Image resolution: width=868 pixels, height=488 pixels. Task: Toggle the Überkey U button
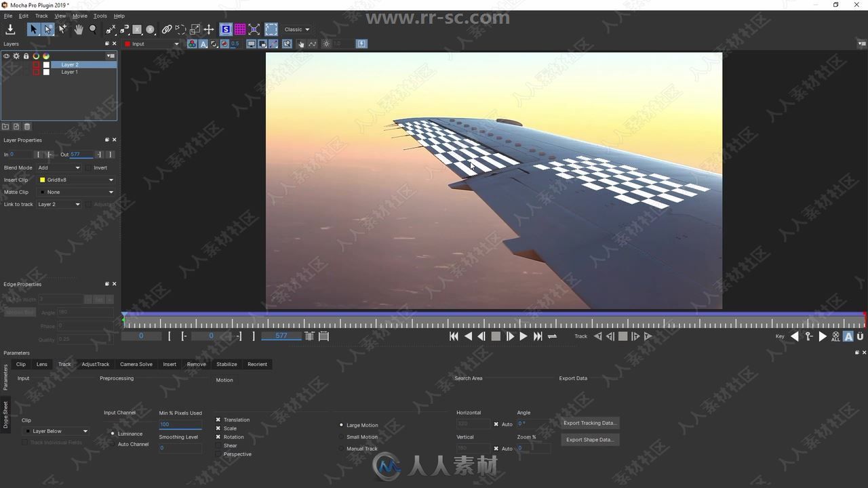pyautogui.click(x=860, y=336)
